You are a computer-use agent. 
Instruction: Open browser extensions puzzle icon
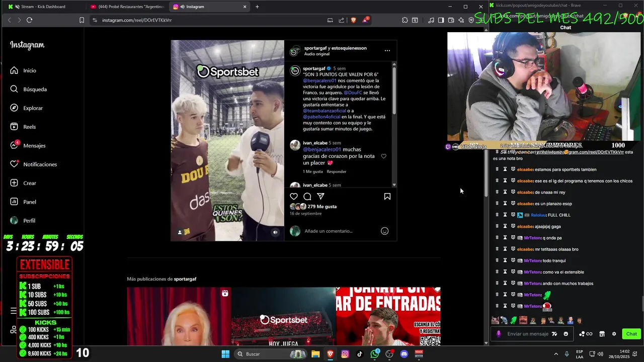[405, 20]
